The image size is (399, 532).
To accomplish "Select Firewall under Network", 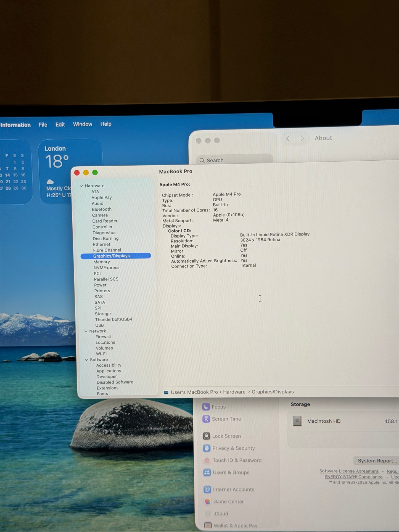I will (103, 337).
